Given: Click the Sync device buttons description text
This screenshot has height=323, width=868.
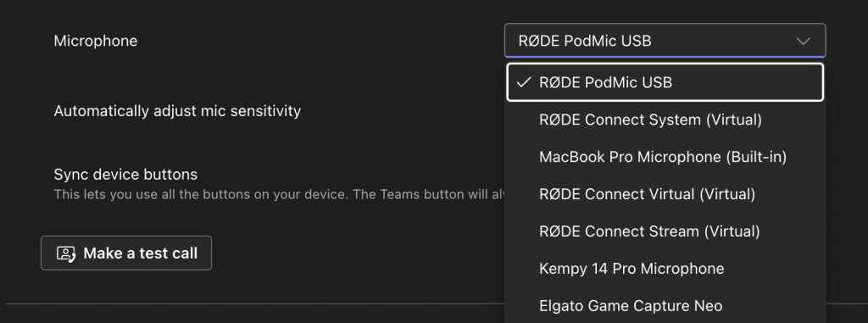Looking at the screenshot, I should [x=278, y=195].
